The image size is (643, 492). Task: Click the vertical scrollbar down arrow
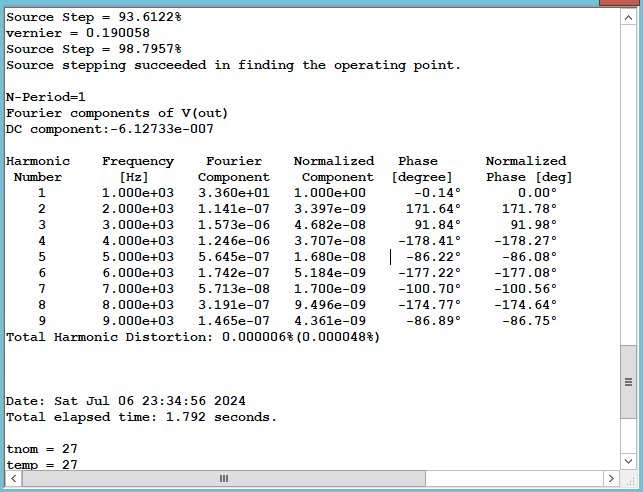(x=628, y=461)
